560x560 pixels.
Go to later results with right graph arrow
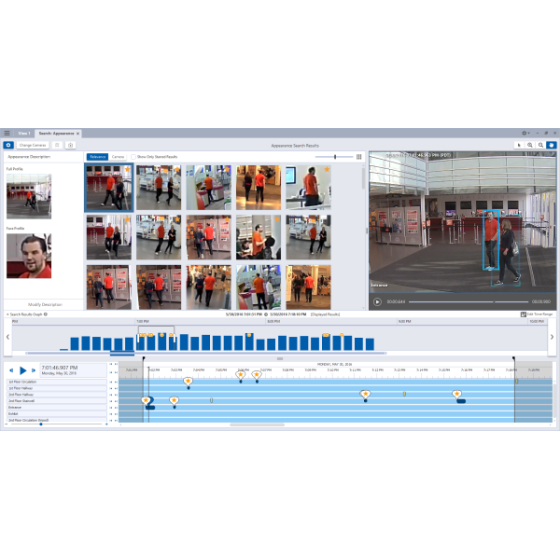pyautogui.click(x=552, y=337)
